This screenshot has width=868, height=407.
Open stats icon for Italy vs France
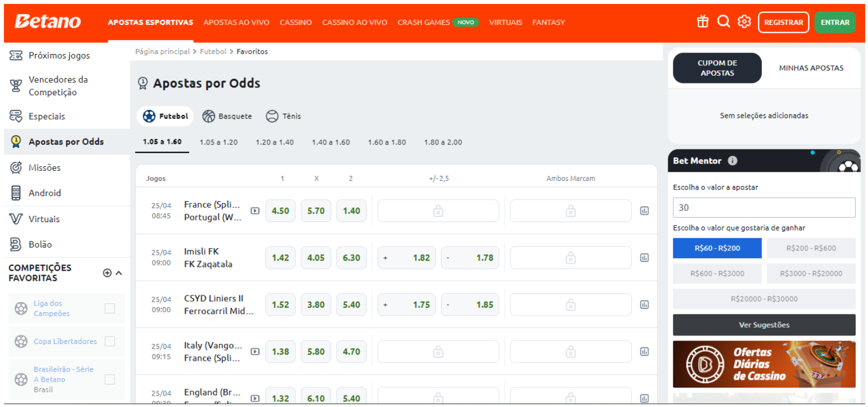pos(644,351)
